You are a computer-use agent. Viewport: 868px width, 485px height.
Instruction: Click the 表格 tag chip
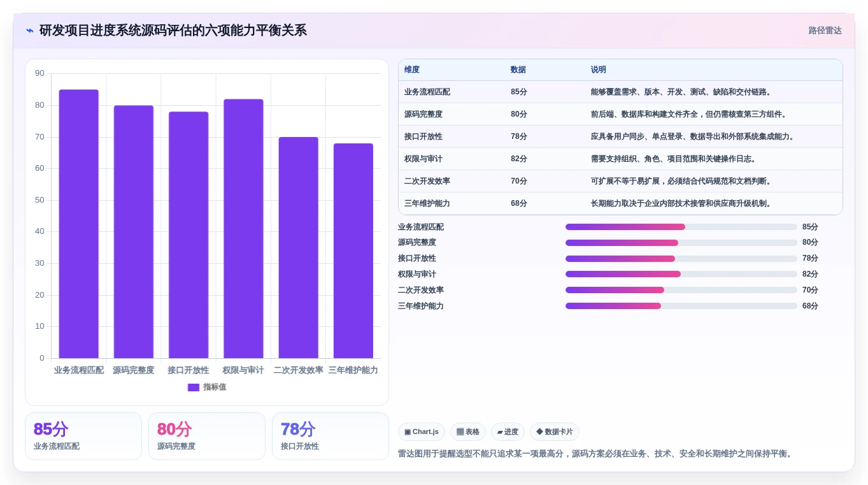pyautogui.click(x=468, y=432)
